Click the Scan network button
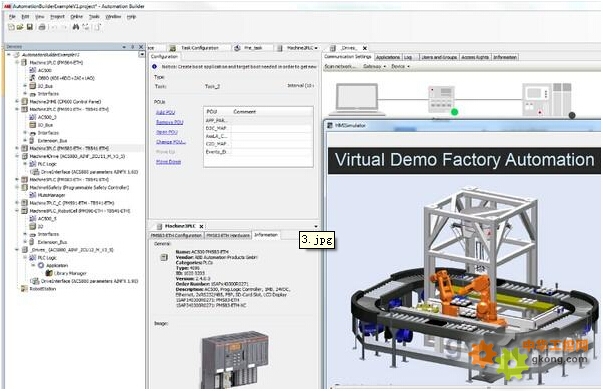 [339, 67]
